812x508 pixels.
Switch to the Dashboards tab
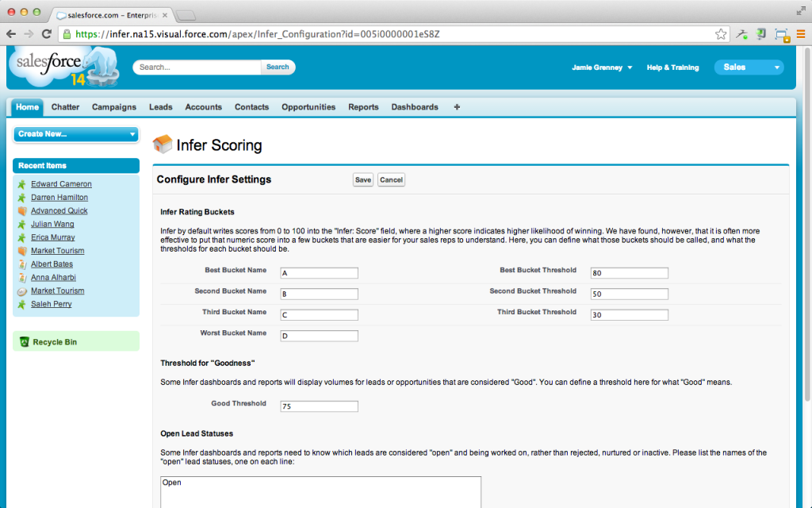[415, 107]
